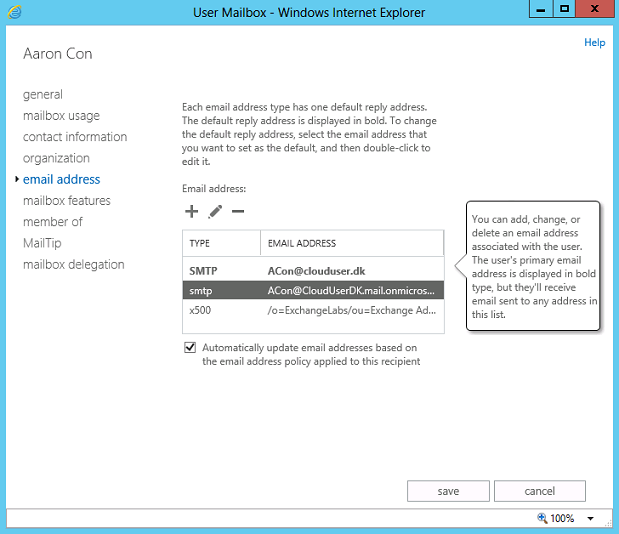
Task: Open the zoom level dropdown arrow
Action: [x=590, y=518]
